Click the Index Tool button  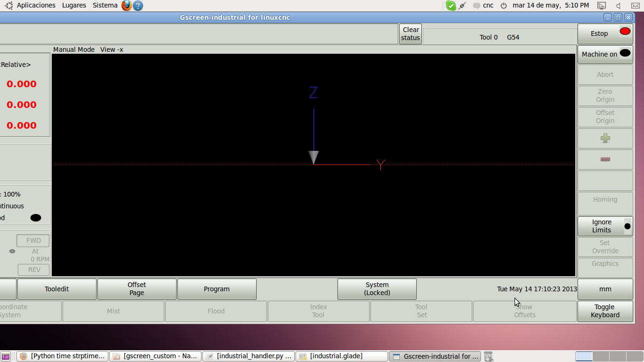[319, 311]
